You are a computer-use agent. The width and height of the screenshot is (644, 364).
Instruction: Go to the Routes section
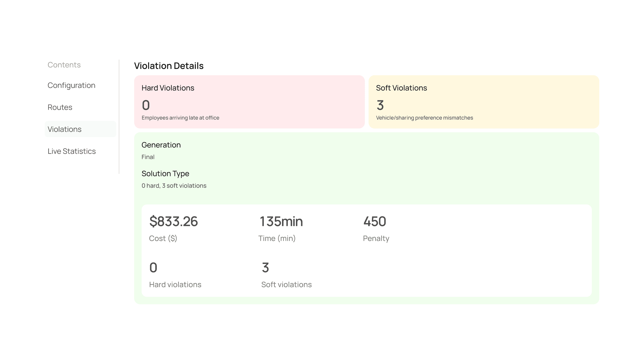click(60, 107)
